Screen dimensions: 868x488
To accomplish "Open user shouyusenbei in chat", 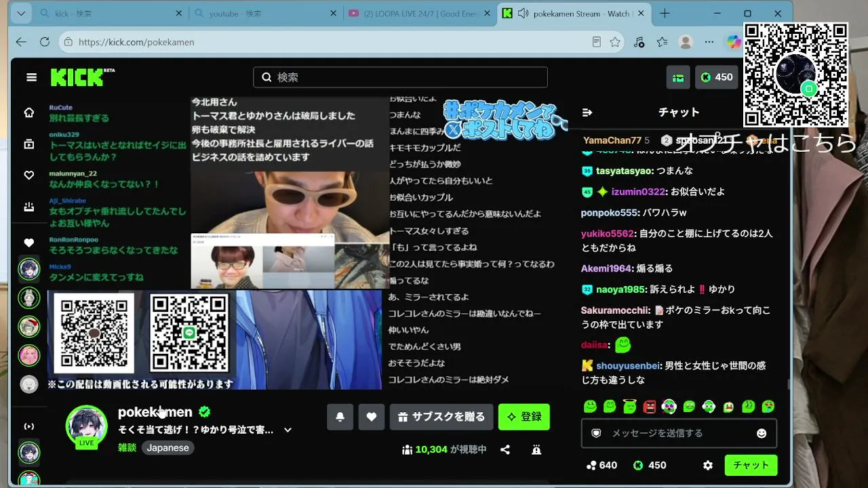I will point(628,366).
